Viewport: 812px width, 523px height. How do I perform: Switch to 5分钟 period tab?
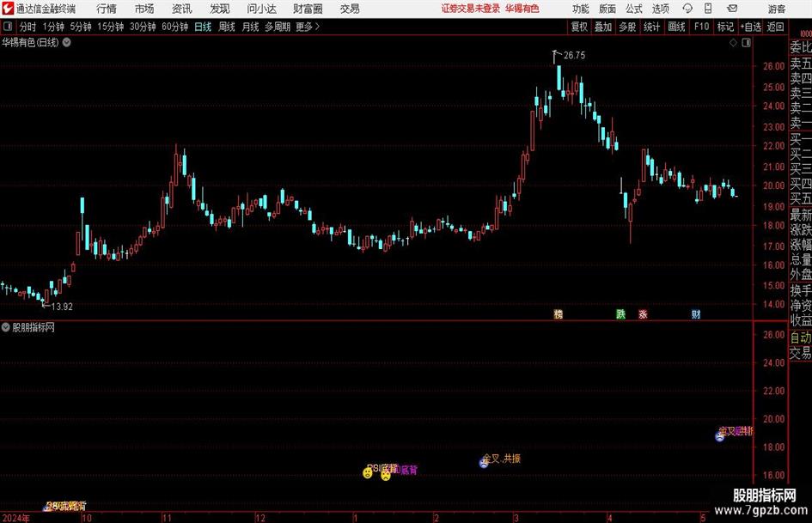[81, 27]
